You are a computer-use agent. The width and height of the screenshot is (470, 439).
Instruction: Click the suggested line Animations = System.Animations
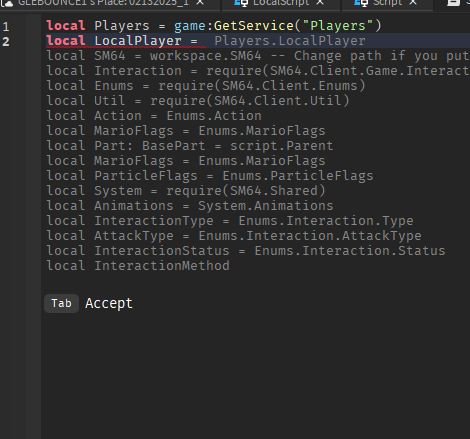(x=190, y=206)
